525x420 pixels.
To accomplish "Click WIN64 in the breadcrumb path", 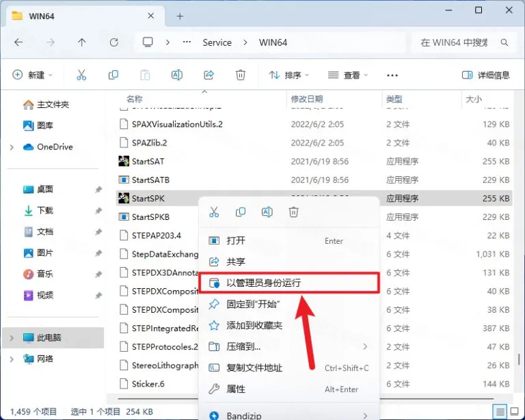I will [273, 42].
